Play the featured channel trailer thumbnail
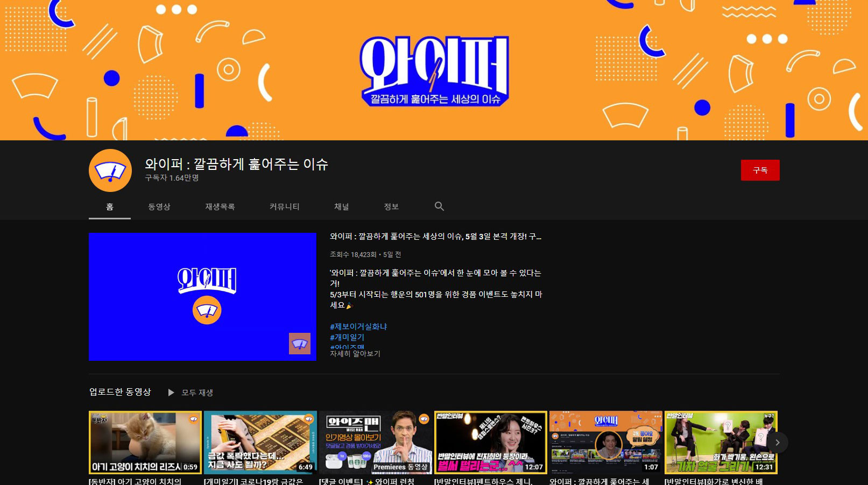This screenshot has width=868, height=485. [203, 297]
